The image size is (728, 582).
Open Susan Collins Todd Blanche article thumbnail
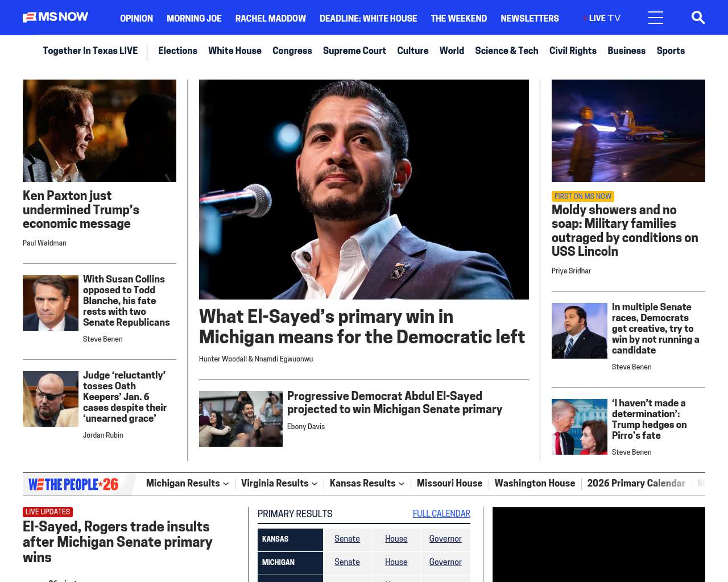point(51,303)
